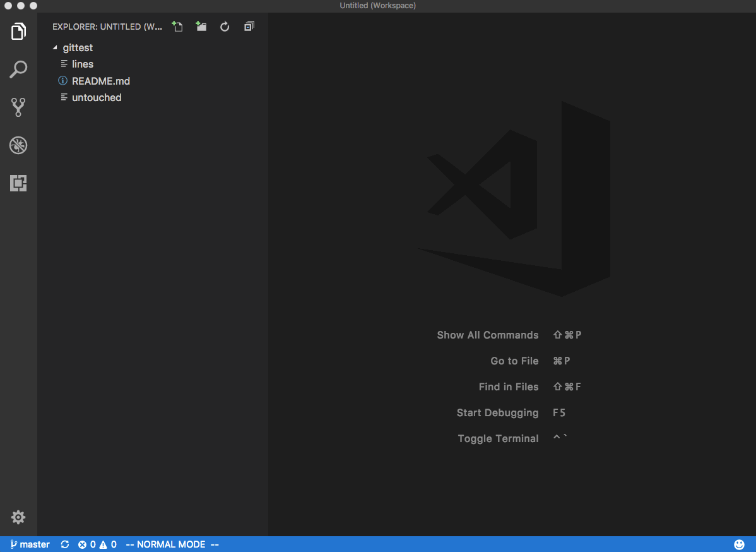Click the README.md info file icon
This screenshot has height=552, width=756.
tap(62, 81)
